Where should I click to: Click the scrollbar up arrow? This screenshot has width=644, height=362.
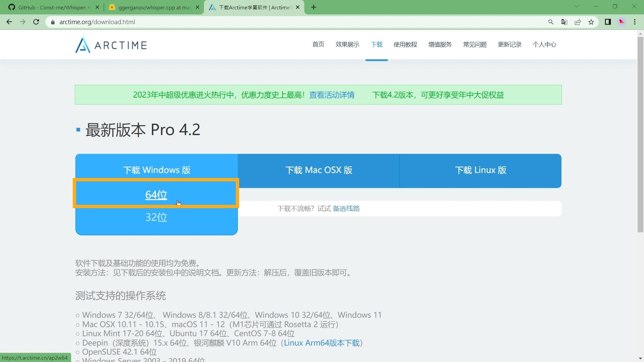point(640,34)
